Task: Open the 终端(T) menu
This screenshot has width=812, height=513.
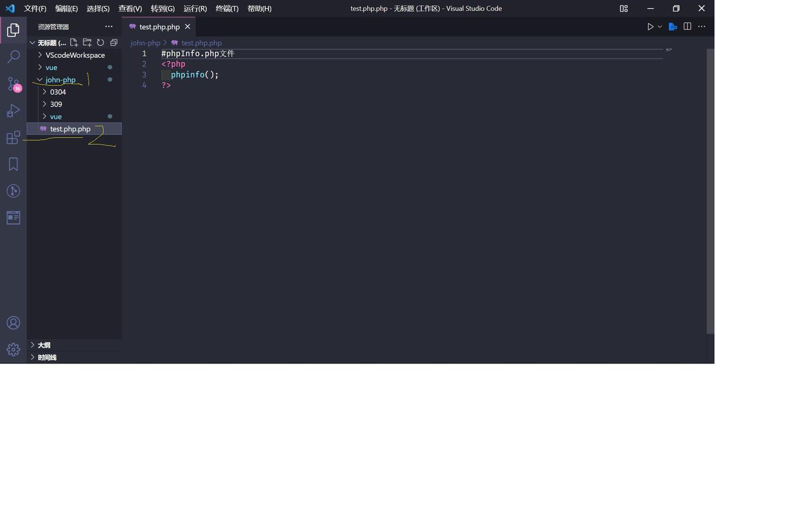Action: 227,8
